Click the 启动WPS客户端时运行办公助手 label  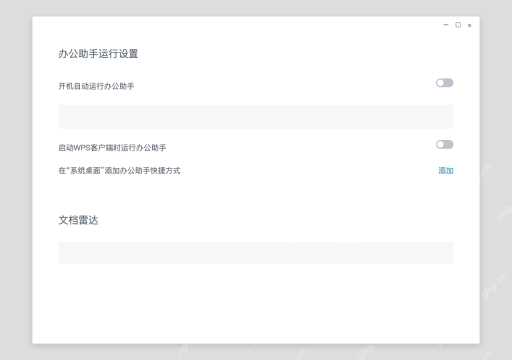[112, 148]
